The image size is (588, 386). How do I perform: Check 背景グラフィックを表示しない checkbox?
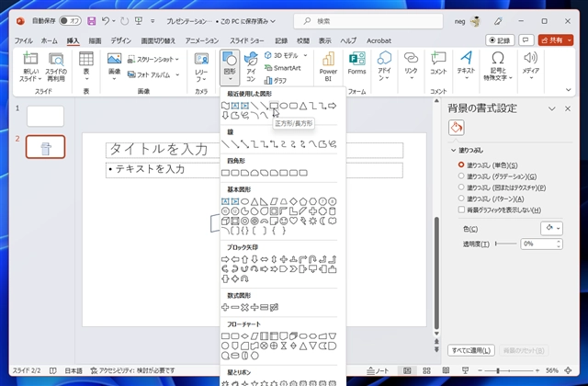pos(461,210)
